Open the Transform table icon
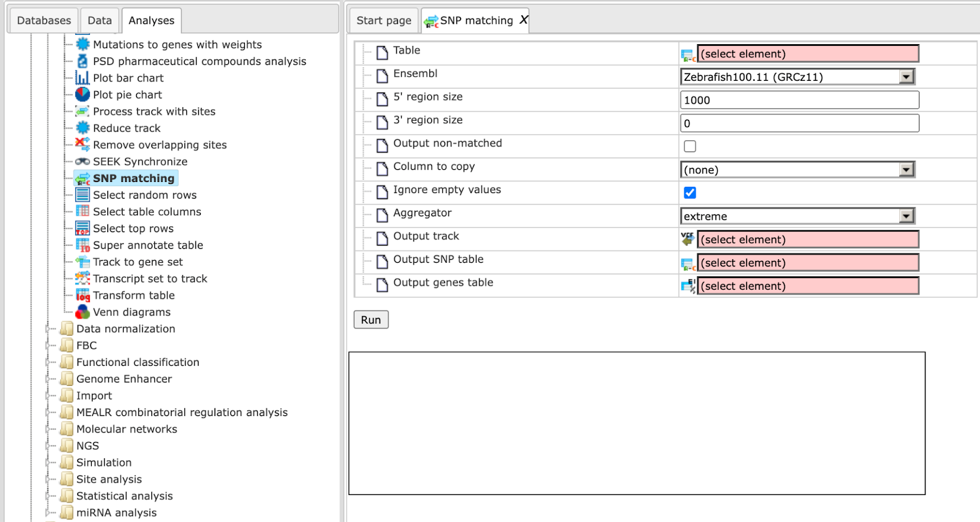Screen dimensions: 980x522 82,295
